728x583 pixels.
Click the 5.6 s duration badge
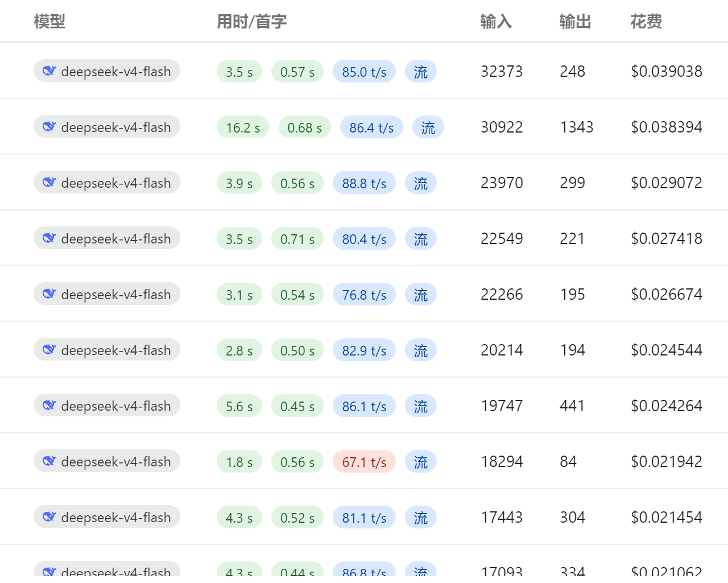click(x=239, y=406)
